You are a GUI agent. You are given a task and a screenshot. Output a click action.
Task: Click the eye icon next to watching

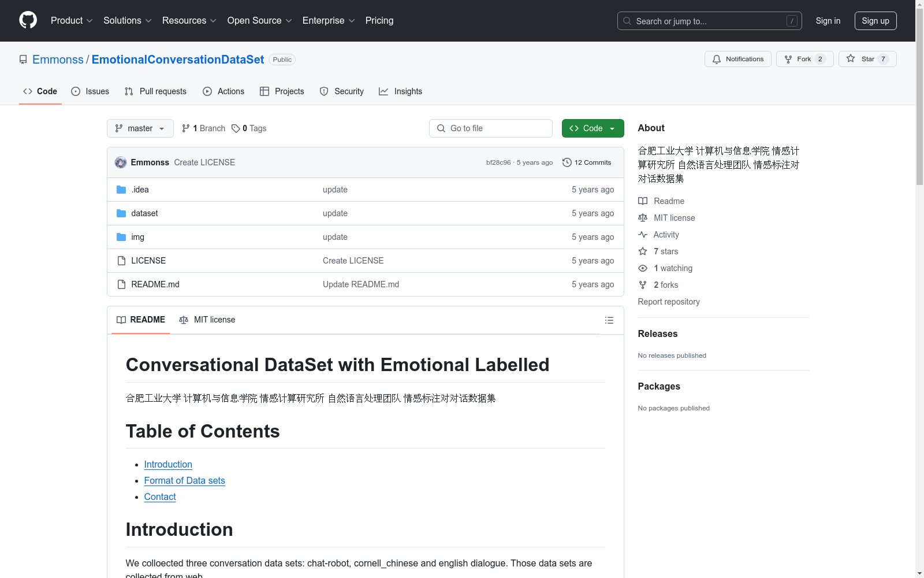pyautogui.click(x=643, y=268)
